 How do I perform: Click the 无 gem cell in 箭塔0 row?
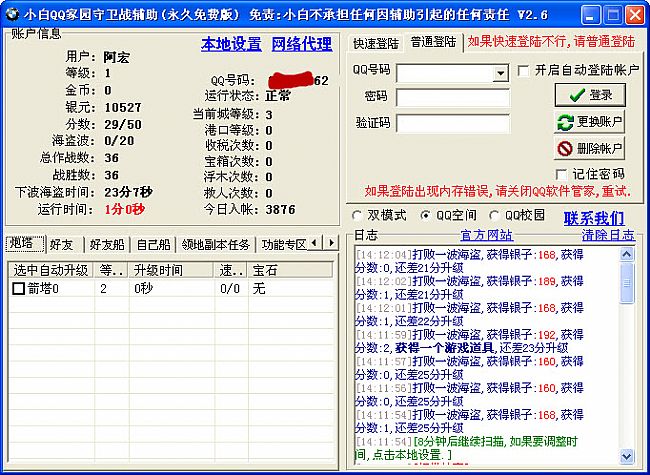click(259, 288)
